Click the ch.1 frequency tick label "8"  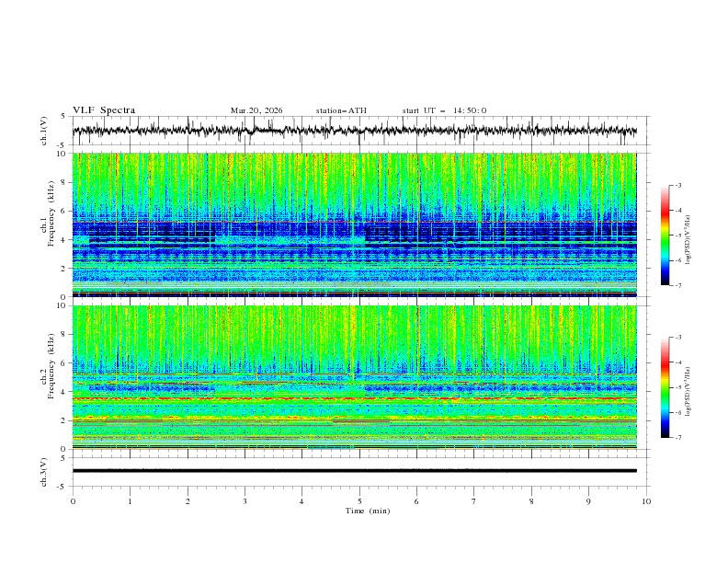tap(65, 182)
